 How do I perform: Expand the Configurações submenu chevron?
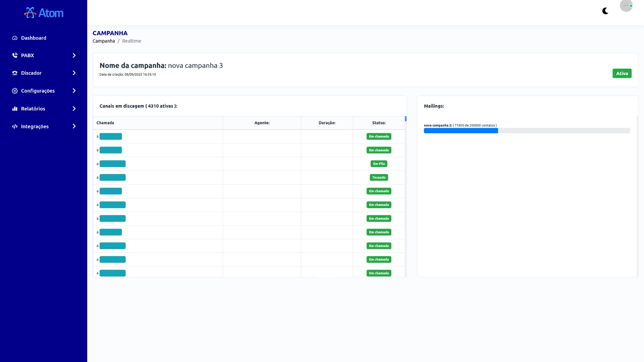point(74,91)
